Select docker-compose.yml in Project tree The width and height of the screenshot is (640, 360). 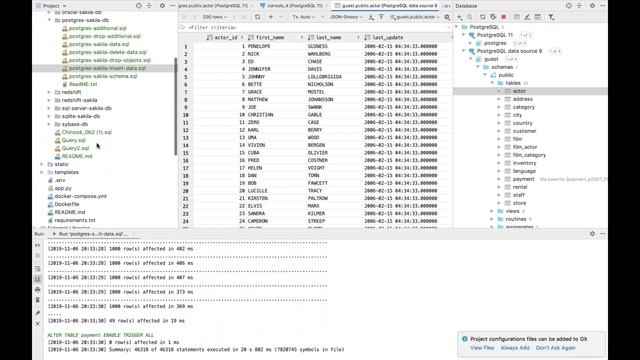tap(80, 196)
